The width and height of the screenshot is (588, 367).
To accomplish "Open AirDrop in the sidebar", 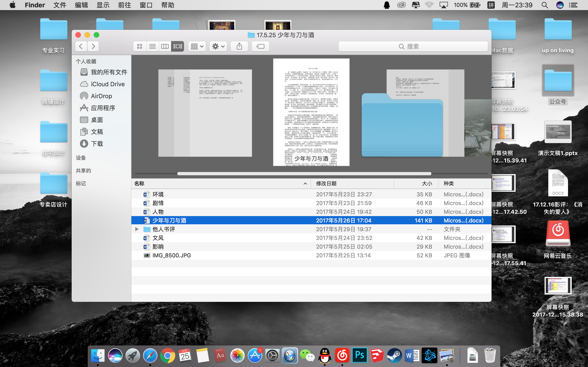I will (x=101, y=96).
